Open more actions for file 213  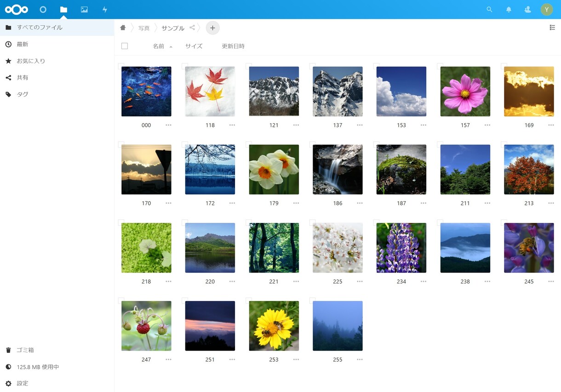[551, 203]
